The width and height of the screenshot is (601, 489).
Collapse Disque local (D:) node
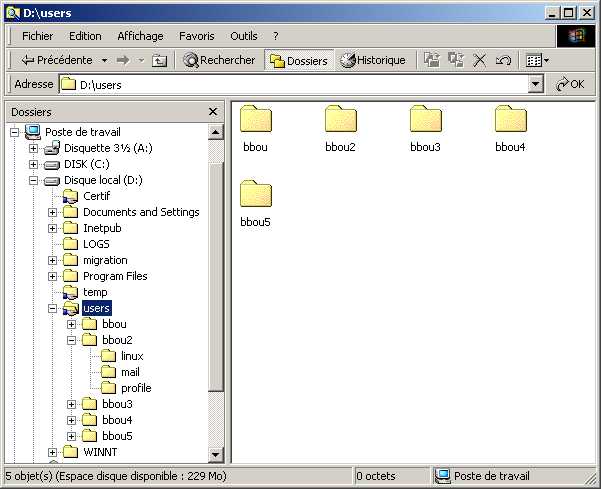point(34,181)
